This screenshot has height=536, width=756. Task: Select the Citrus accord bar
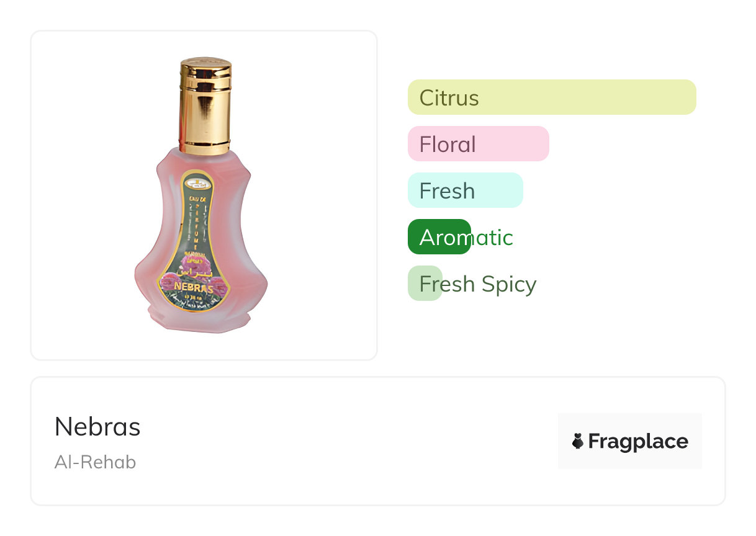point(551,97)
